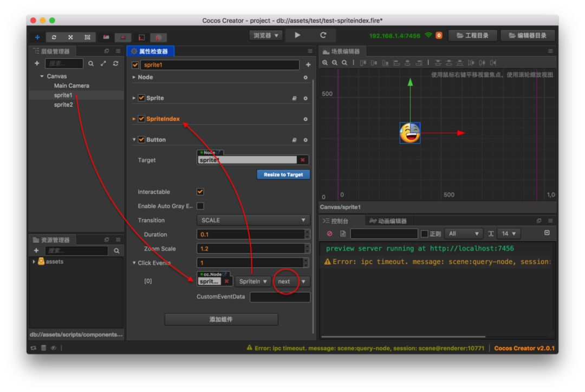This screenshot has width=585, height=392.
Task: Disable the SpriteIndex component checkbox
Action: click(141, 119)
